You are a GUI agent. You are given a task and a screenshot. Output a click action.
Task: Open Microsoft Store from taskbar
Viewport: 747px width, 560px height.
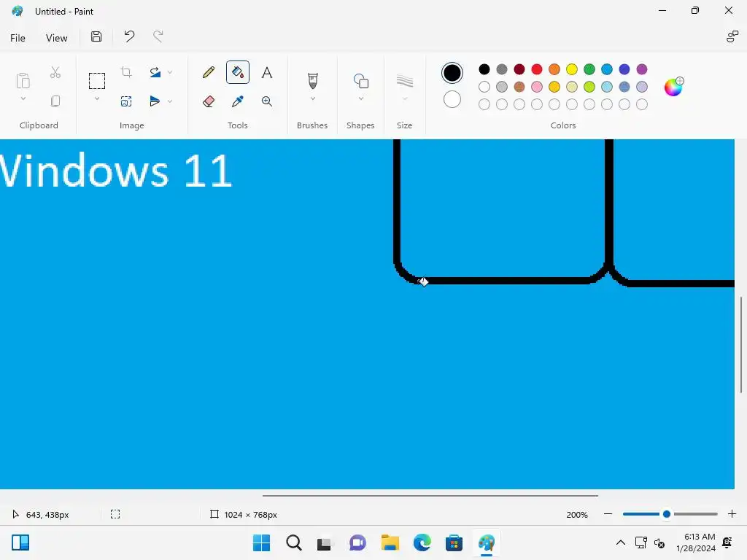point(454,542)
